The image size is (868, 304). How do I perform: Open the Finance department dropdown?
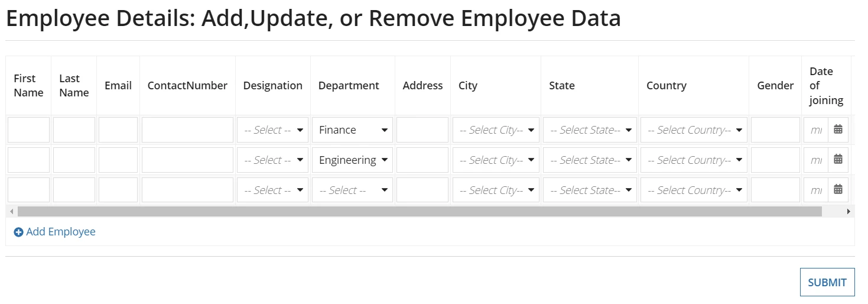click(352, 130)
